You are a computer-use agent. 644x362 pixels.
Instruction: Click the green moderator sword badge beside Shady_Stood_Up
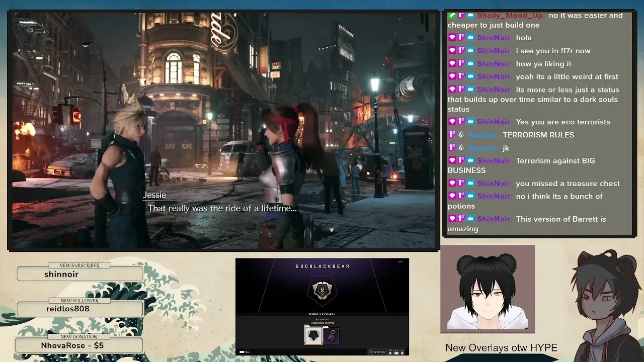(x=452, y=16)
